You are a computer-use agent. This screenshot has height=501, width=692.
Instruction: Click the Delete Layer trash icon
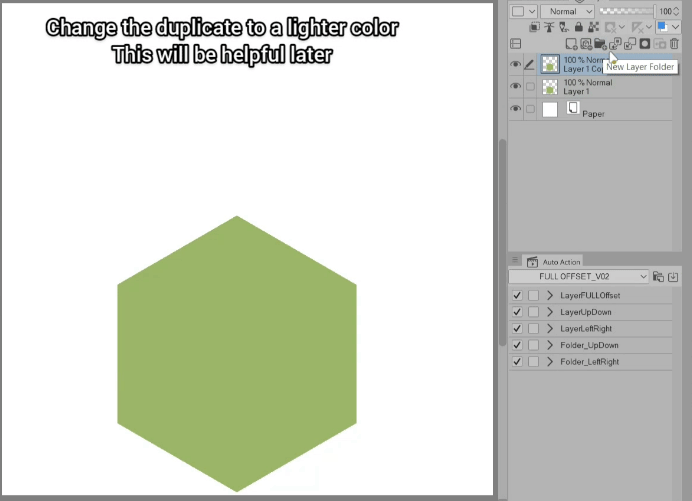pyautogui.click(x=674, y=44)
